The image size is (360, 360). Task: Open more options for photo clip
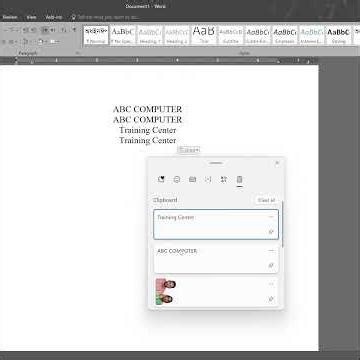[x=271, y=284]
